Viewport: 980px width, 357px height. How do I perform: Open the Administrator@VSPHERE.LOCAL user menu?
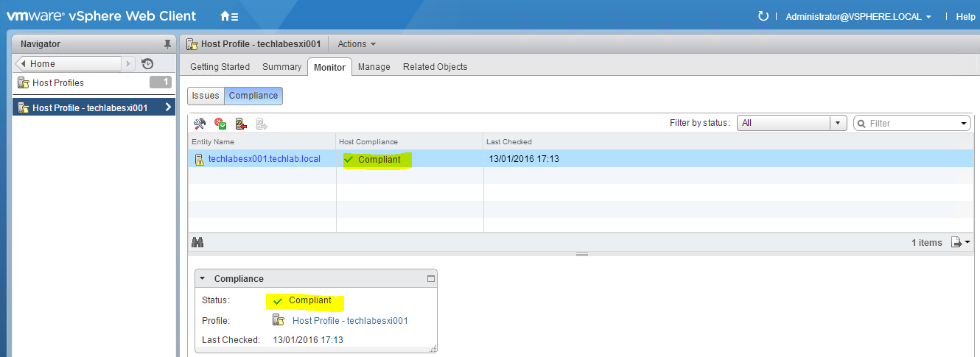point(858,16)
